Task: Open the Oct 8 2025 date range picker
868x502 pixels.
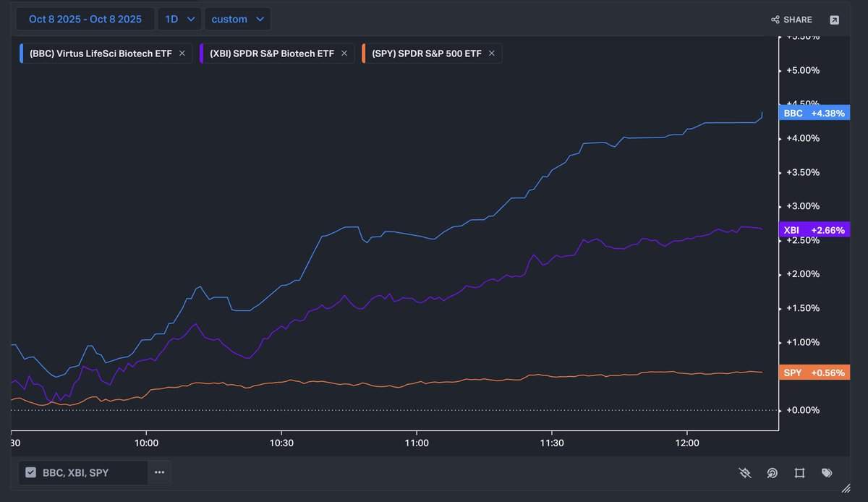Action: click(85, 20)
